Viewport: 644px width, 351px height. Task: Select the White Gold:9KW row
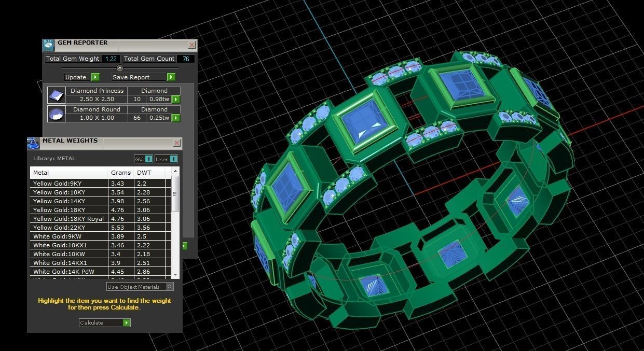click(x=101, y=236)
